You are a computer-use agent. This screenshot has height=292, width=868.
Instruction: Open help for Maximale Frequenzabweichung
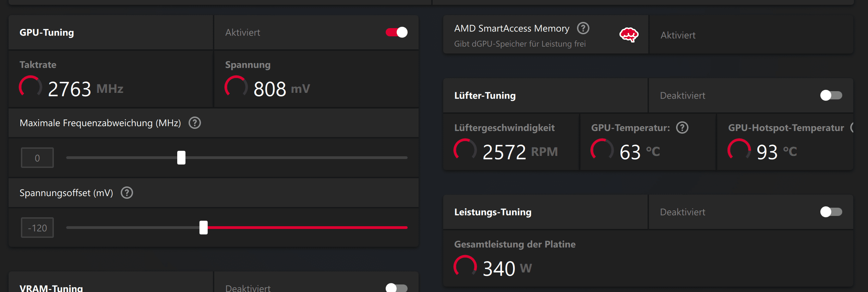coord(195,123)
